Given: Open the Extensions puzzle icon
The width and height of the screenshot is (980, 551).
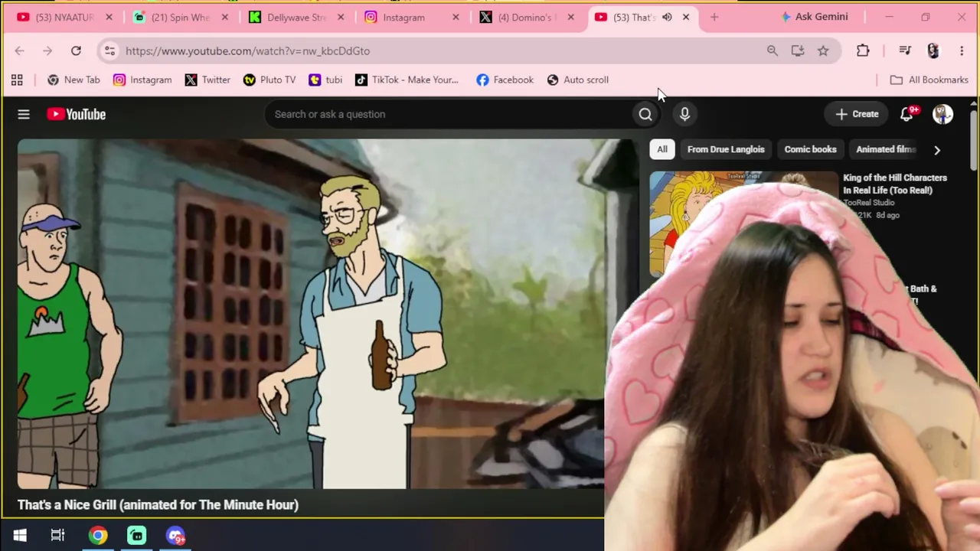Looking at the screenshot, I should click(863, 51).
